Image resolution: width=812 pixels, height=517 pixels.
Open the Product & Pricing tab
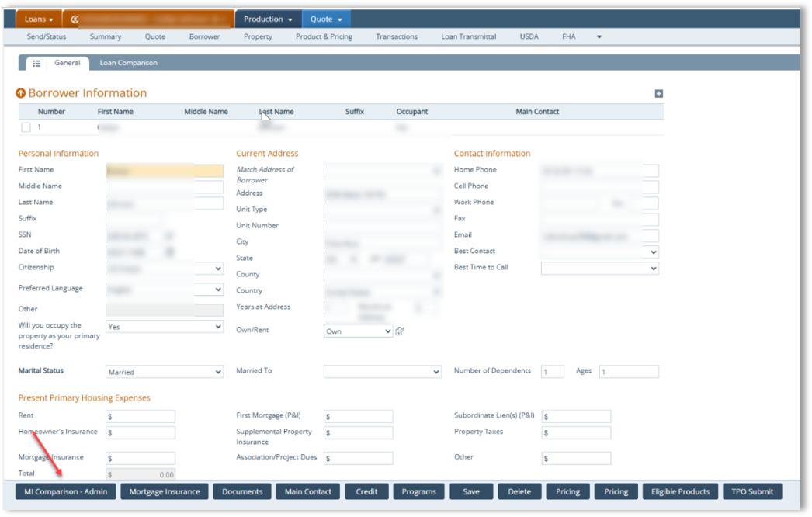point(324,36)
